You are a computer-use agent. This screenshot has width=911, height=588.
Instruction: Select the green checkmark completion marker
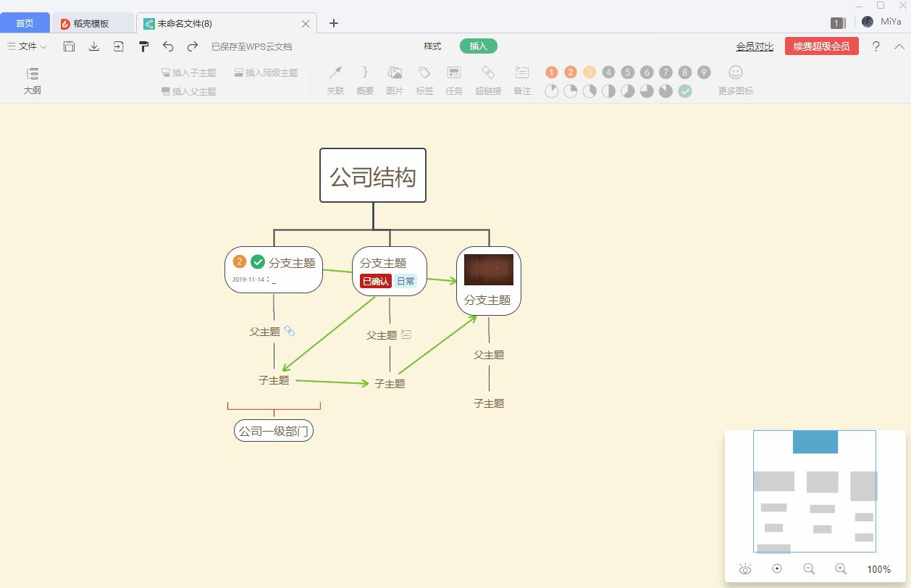pos(685,91)
